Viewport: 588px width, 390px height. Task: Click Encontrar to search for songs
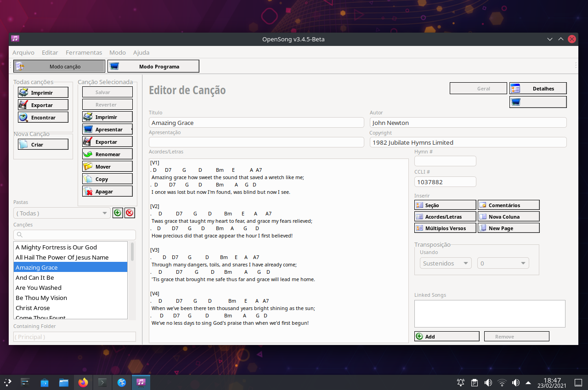coord(43,117)
